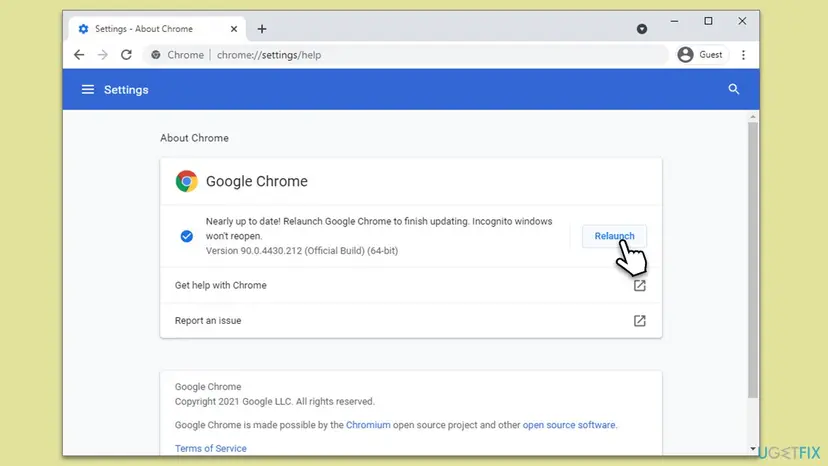The image size is (828, 466).
Task: Go back with the back arrow
Action: tap(79, 55)
